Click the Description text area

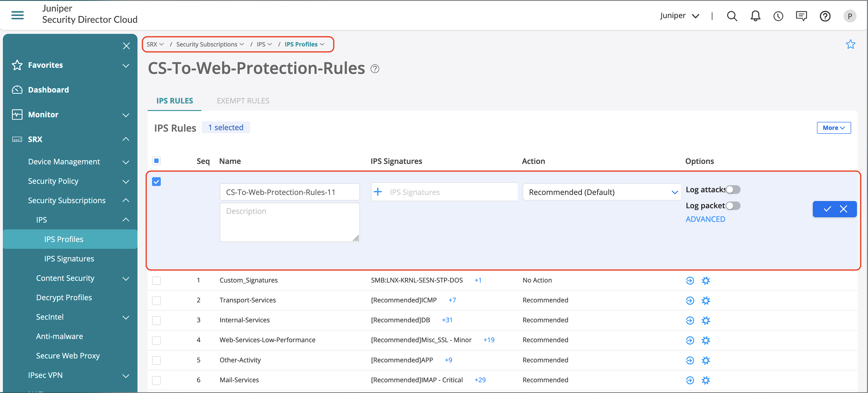coord(289,222)
